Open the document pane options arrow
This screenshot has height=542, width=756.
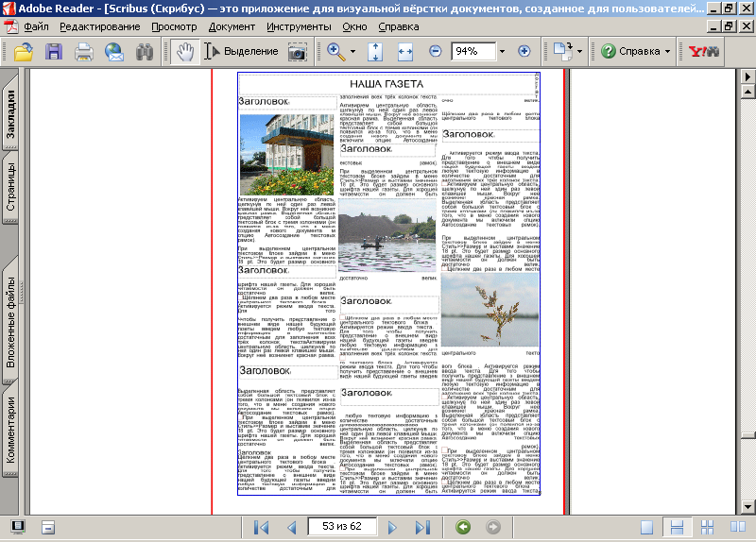pos(747,76)
